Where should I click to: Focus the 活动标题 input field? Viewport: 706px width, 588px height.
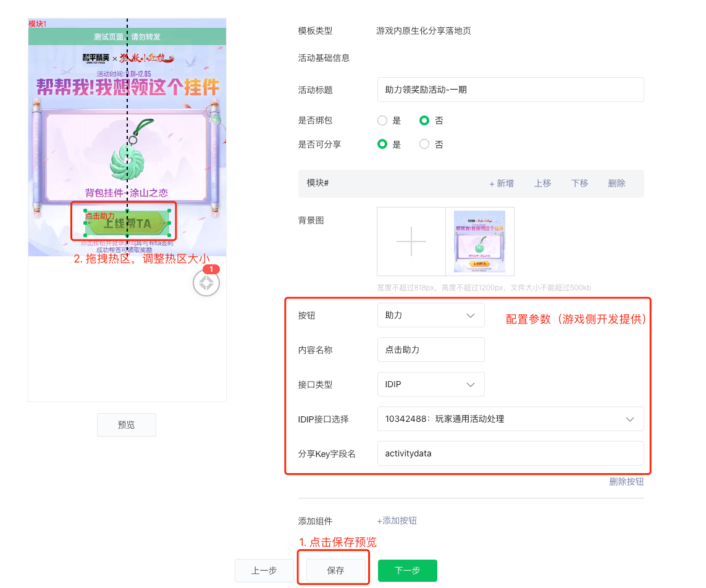(511, 90)
